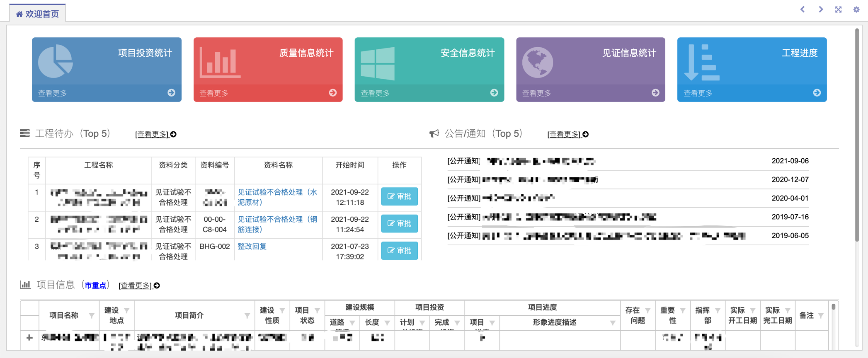The image size is (868, 358).
Task: Open filter dropdown for 项目名称 column
Action: click(92, 316)
